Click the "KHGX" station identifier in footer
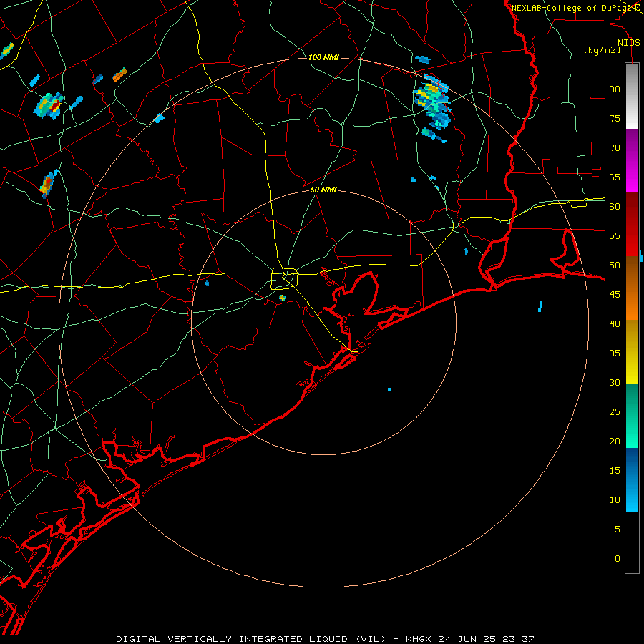Screen dimensions: 644x644 (x=419, y=639)
